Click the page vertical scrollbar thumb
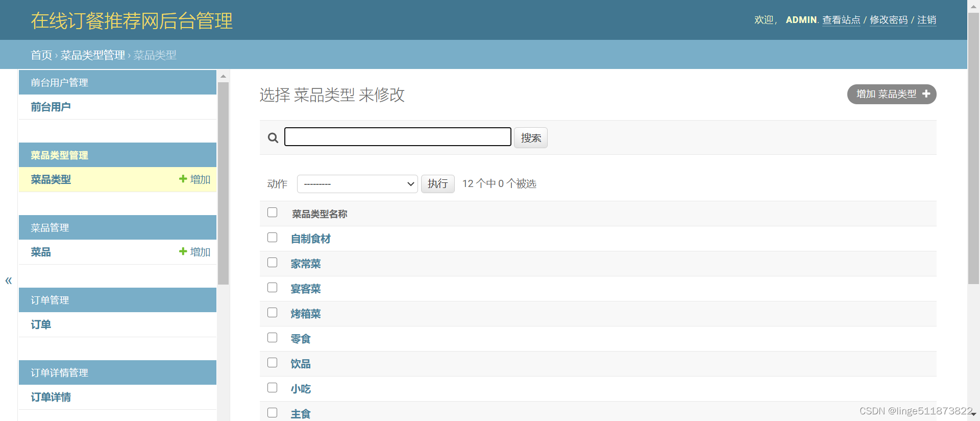 (974, 148)
